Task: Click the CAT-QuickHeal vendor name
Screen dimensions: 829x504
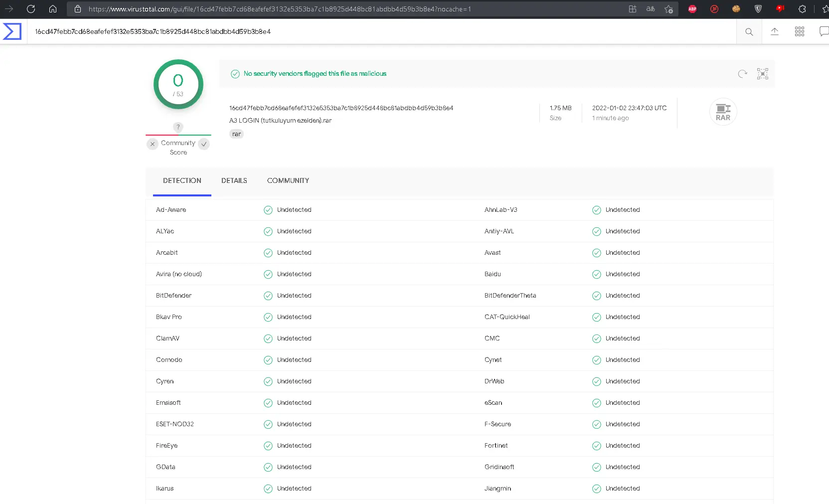Action: coord(507,317)
